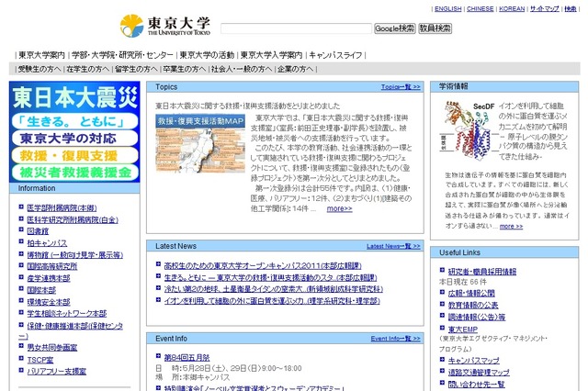Open the キャンパスライフ menu item
The width and height of the screenshot is (588, 391).
tap(335, 55)
